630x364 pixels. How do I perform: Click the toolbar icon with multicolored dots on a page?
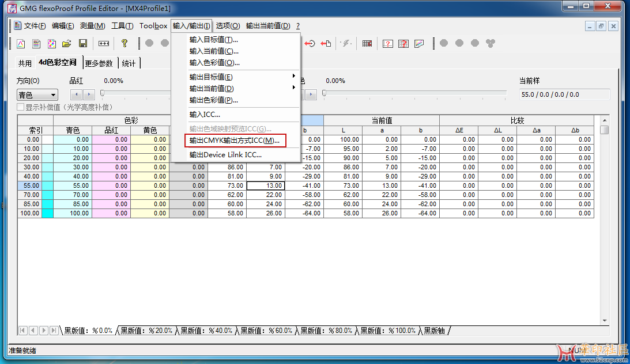[x=51, y=43]
